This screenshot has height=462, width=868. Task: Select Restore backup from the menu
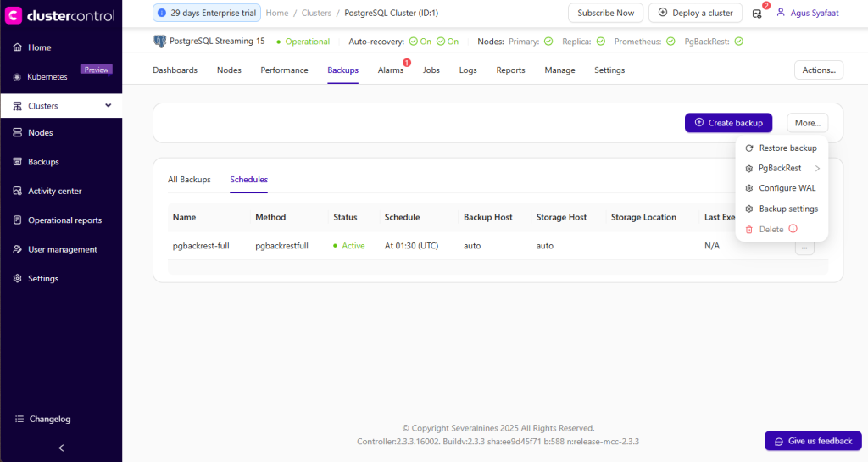click(x=787, y=148)
